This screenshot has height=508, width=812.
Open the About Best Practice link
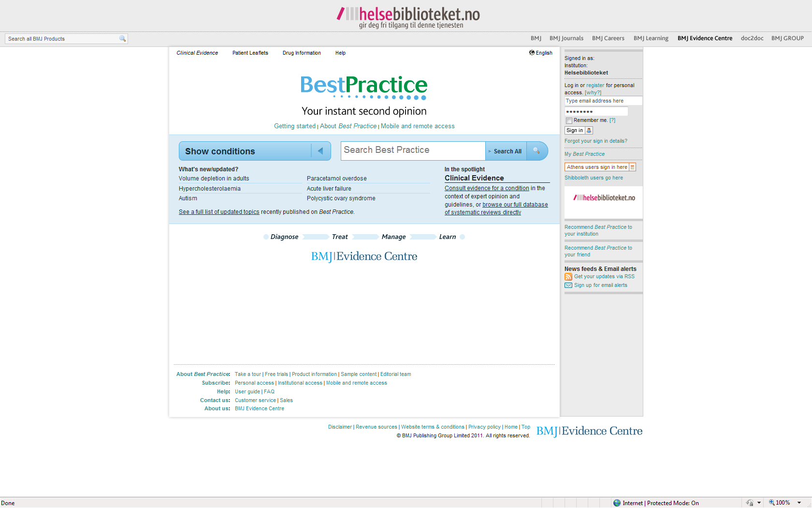point(348,126)
